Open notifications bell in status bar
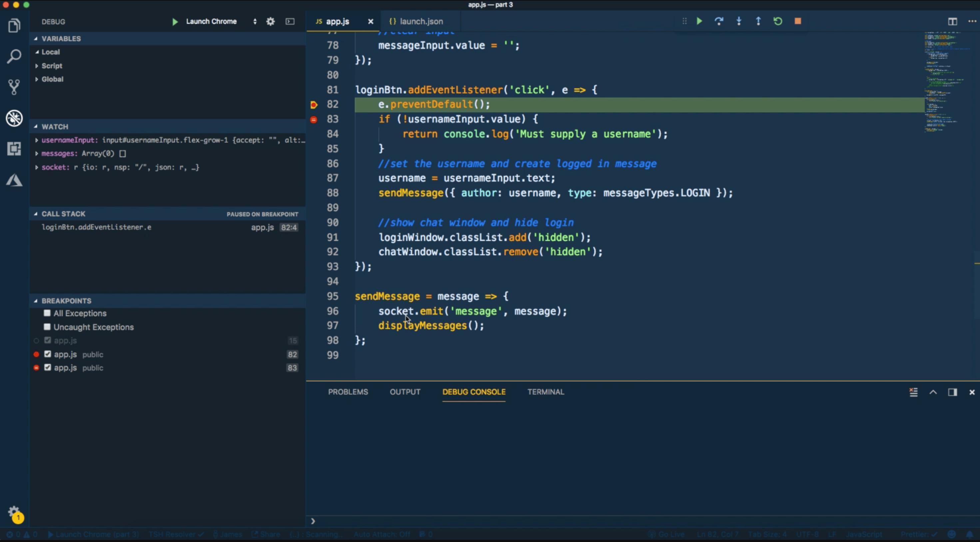Image resolution: width=980 pixels, height=542 pixels. pos(969,534)
